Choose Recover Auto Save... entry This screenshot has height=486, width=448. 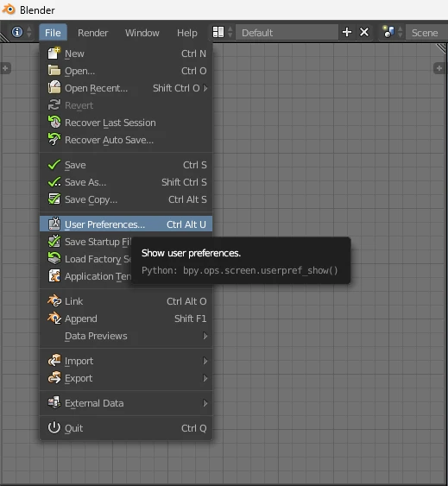pyautogui.click(x=126, y=140)
